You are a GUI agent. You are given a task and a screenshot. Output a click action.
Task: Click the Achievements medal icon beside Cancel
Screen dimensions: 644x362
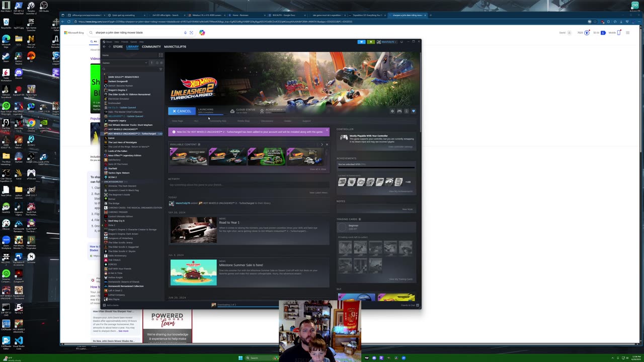click(x=262, y=111)
